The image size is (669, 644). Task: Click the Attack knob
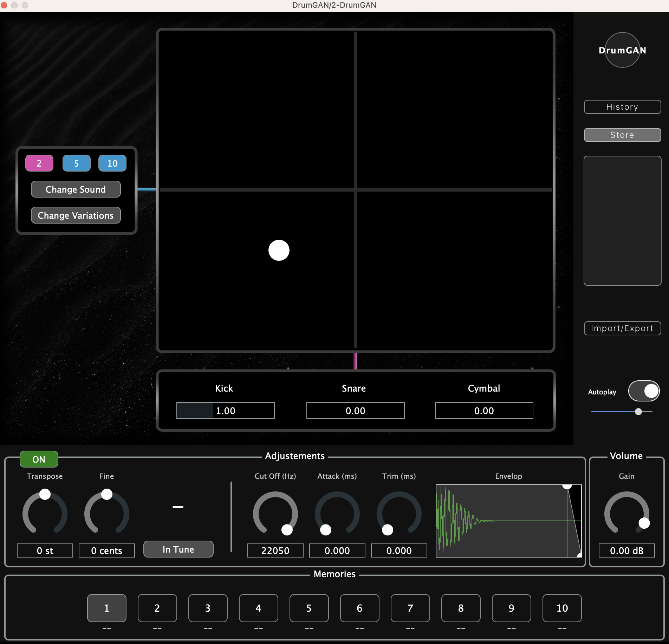click(x=337, y=513)
